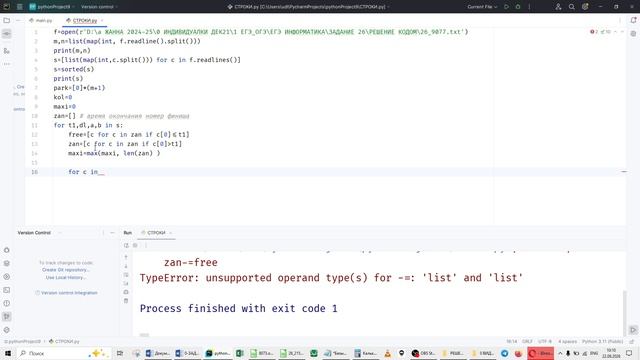Open IDE settings gear icon
The width and height of the screenshot is (640, 360).
point(585,7)
